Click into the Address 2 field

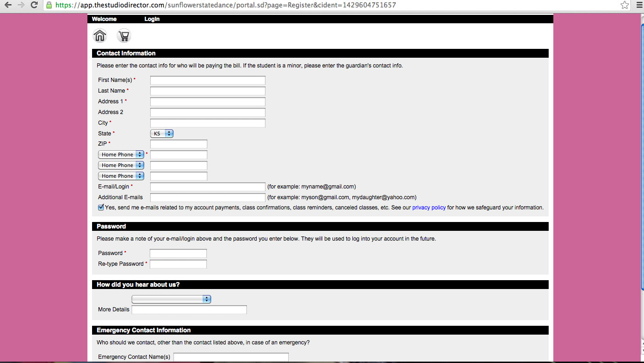[208, 112]
